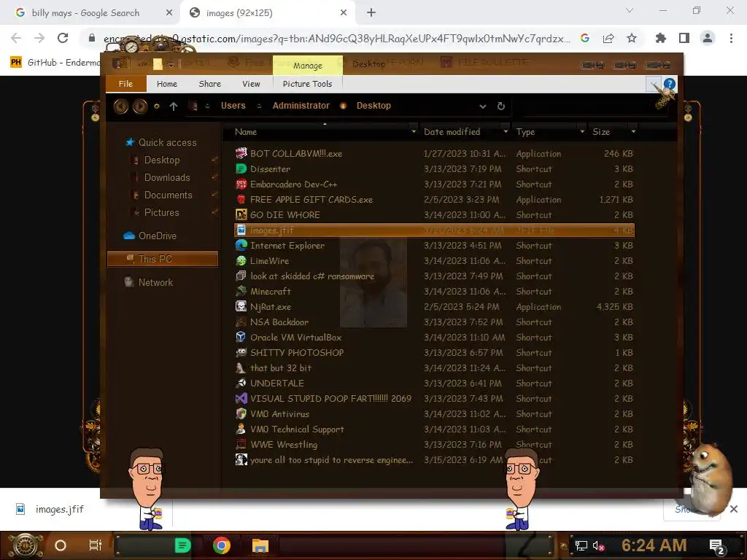This screenshot has width=747, height=560.
Task: Switch to the Home ribbon tab
Action: coord(167,84)
